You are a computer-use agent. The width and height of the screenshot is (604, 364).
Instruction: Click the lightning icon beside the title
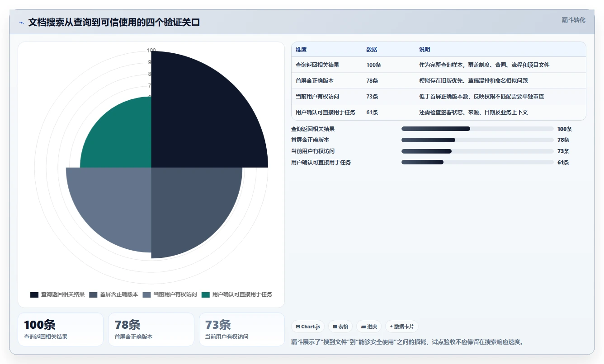click(x=22, y=23)
